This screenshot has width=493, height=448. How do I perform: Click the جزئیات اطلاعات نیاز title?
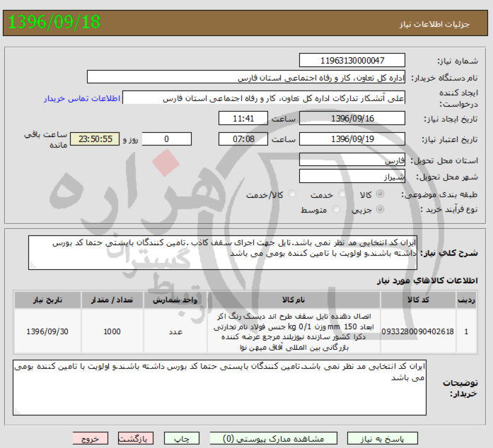(434, 24)
